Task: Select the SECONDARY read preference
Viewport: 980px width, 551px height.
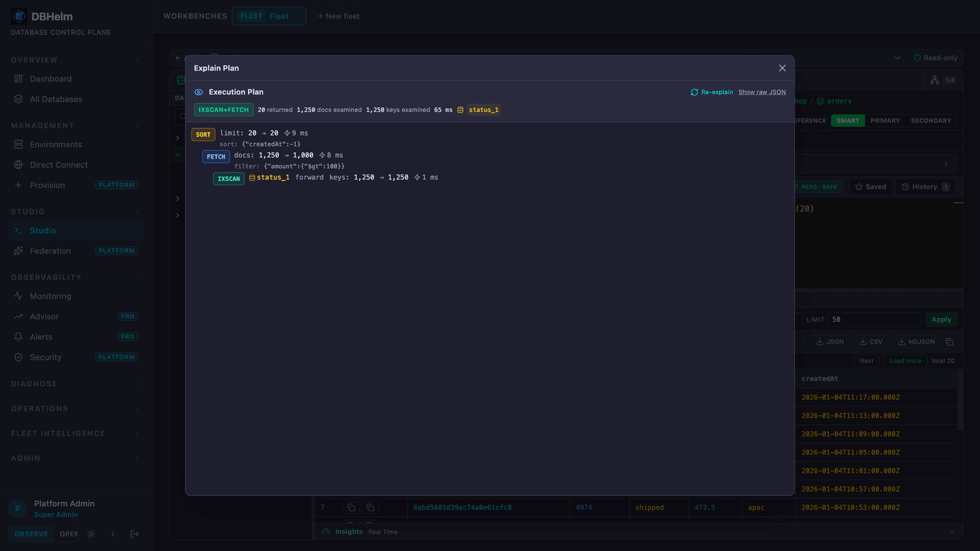Action: [x=931, y=121]
